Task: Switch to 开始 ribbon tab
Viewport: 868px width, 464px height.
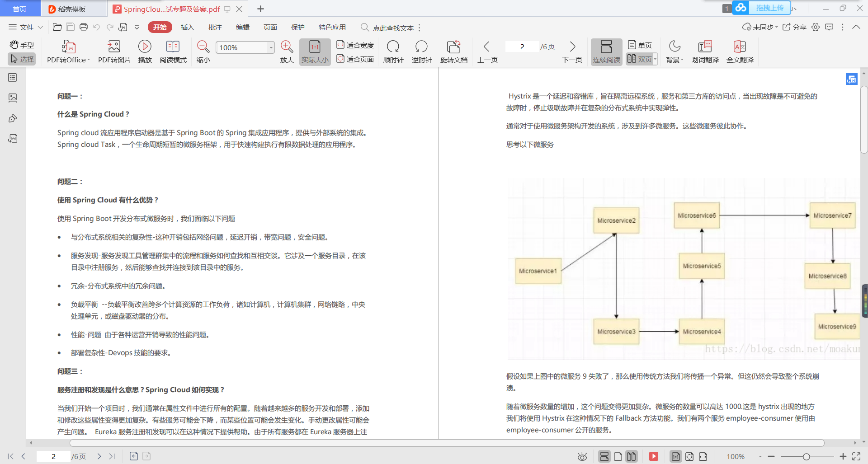Action: click(160, 27)
